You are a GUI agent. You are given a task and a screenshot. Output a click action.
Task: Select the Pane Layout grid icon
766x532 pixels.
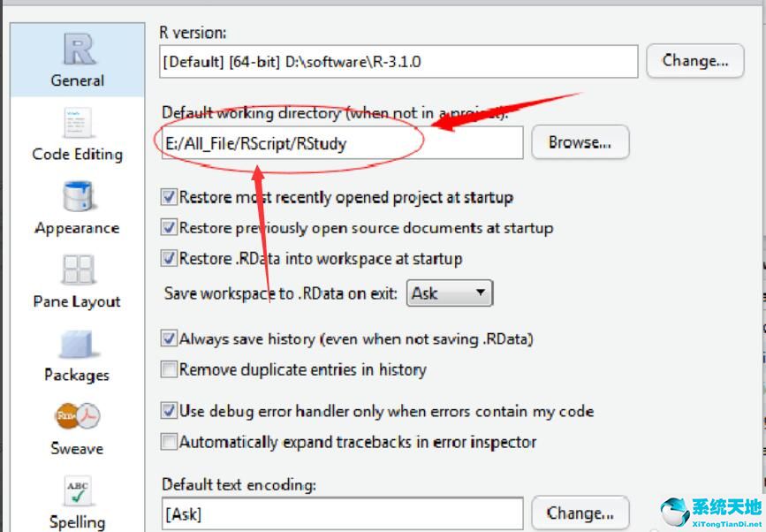(x=78, y=270)
